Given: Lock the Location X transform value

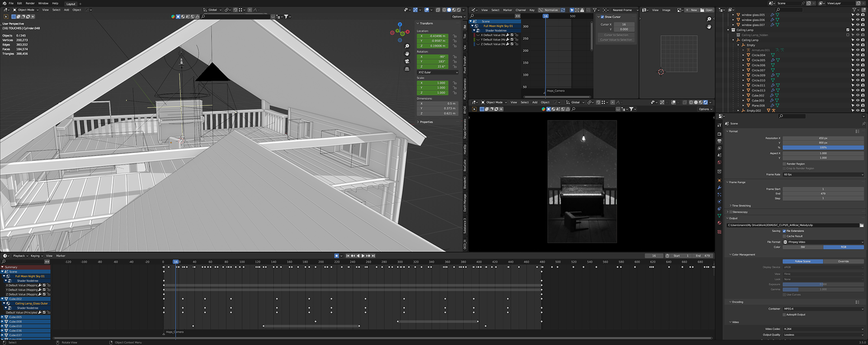Looking at the screenshot, I should (x=454, y=36).
